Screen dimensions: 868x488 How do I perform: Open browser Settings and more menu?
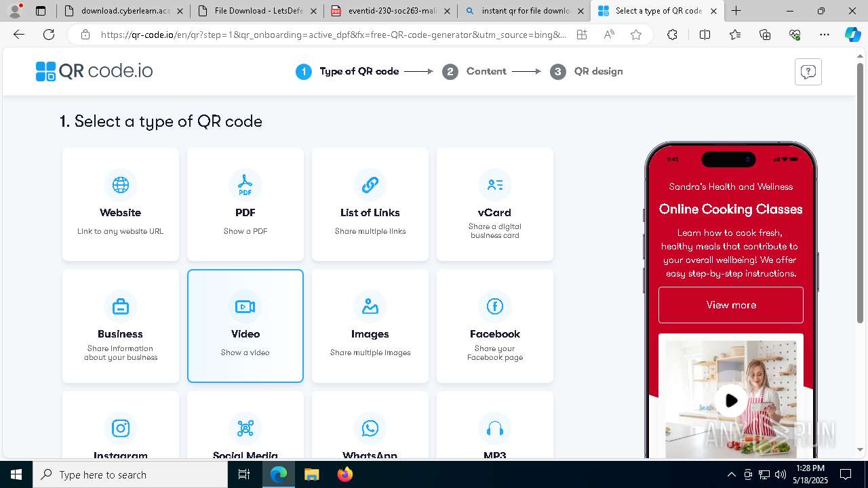825,35
